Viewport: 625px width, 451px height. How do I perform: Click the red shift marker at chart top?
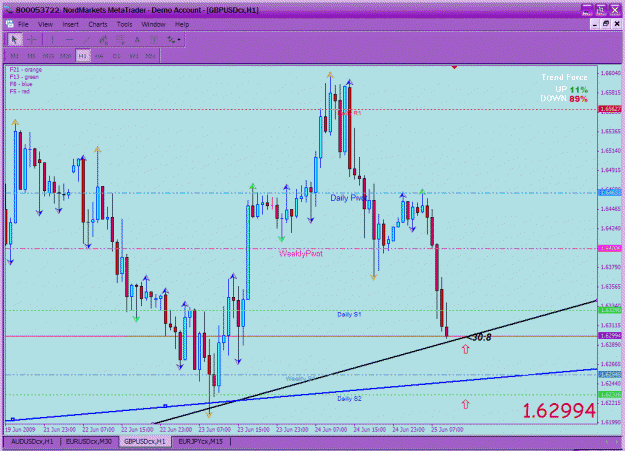454,67
